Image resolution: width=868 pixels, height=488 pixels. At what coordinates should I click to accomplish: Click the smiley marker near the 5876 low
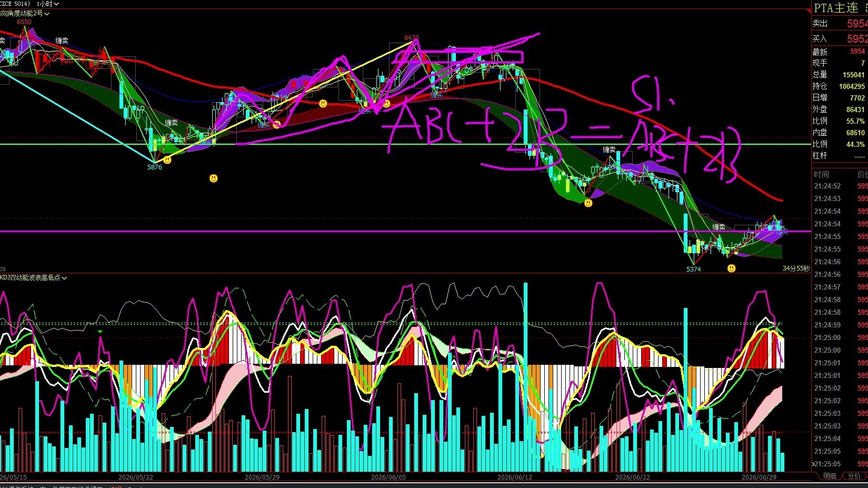(167, 160)
